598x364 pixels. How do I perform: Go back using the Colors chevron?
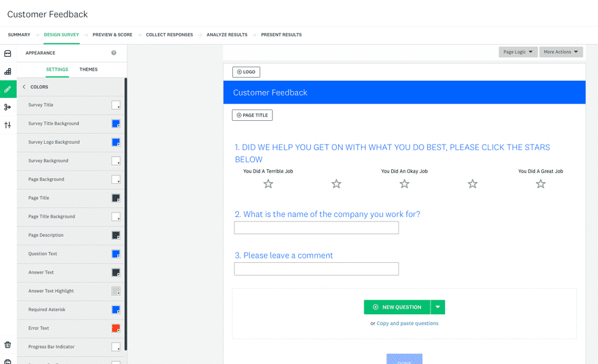pyautogui.click(x=24, y=87)
